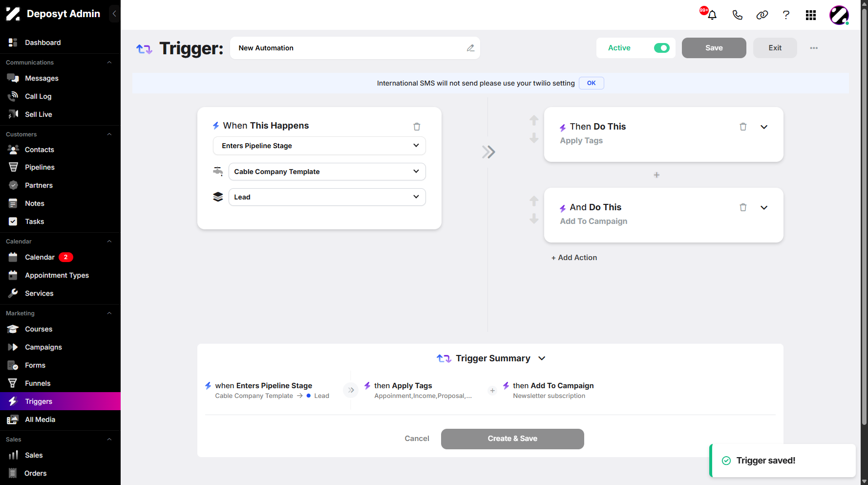Open the more options ellipsis
The width and height of the screenshot is (868, 485).
(x=814, y=48)
